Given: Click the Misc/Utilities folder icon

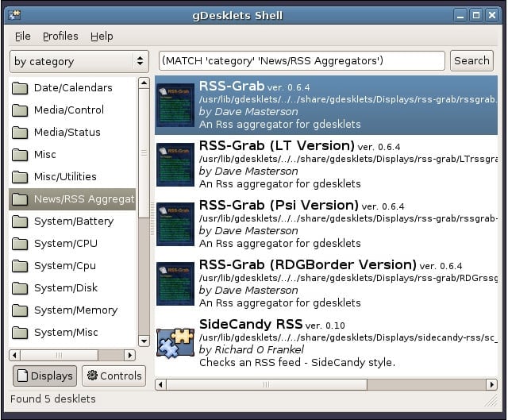Looking at the screenshot, I should click(20, 176).
